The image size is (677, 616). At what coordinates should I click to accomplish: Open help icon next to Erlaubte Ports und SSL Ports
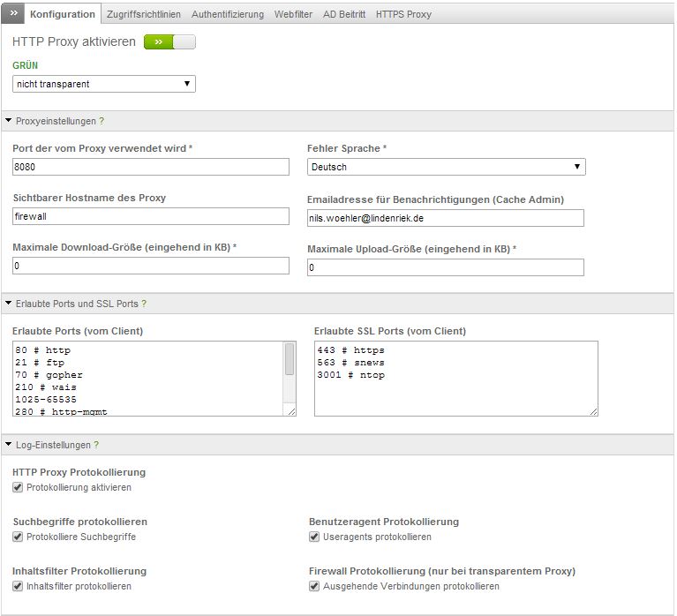click(144, 304)
